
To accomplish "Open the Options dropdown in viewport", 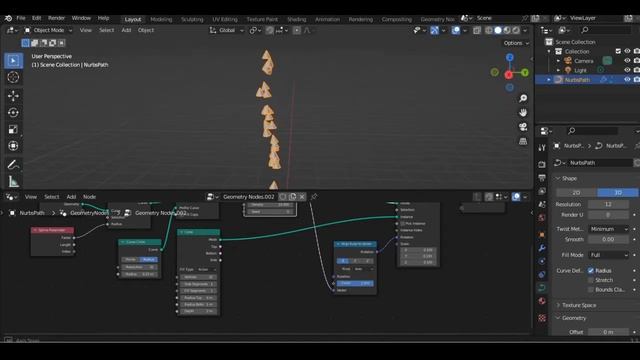I will click(x=516, y=43).
